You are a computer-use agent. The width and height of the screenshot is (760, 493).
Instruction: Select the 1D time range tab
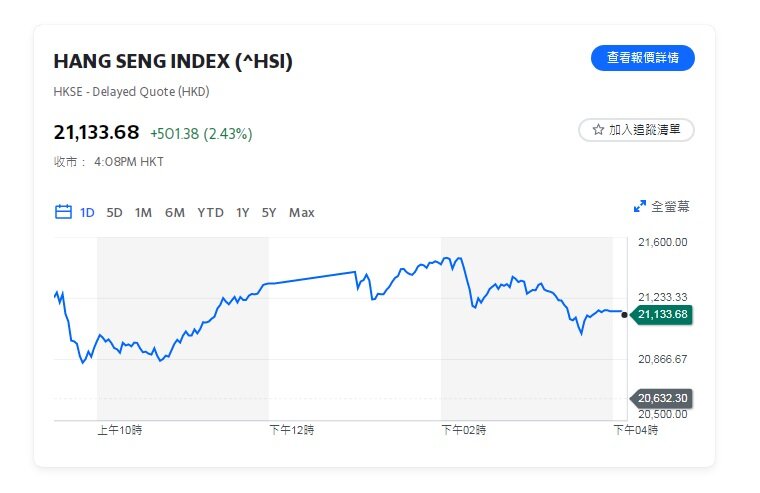coord(87,212)
